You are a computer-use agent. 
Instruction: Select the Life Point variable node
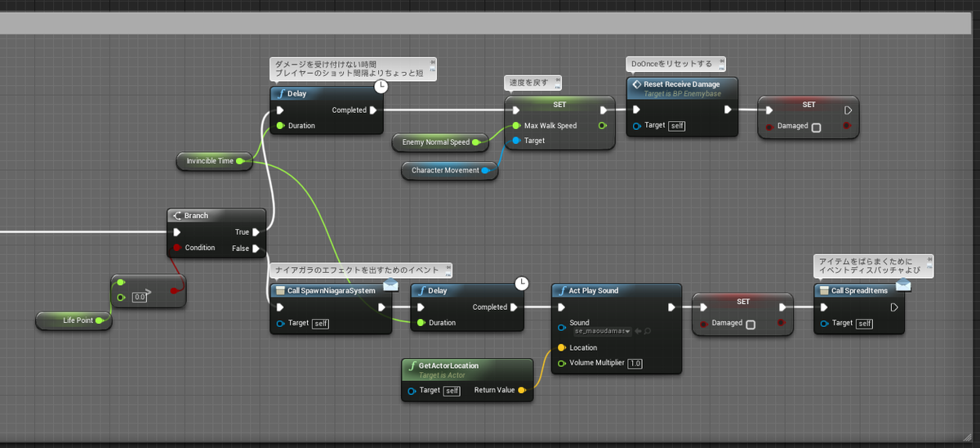click(73, 320)
